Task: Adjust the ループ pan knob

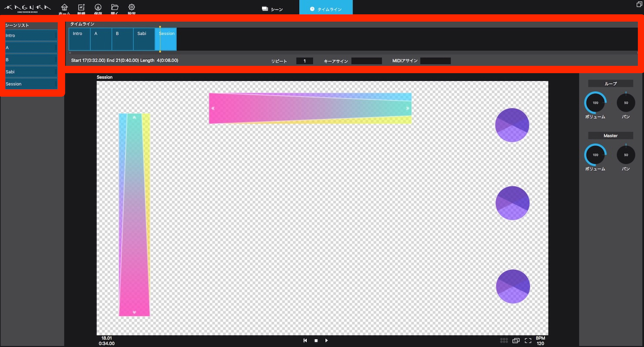Action: (626, 103)
